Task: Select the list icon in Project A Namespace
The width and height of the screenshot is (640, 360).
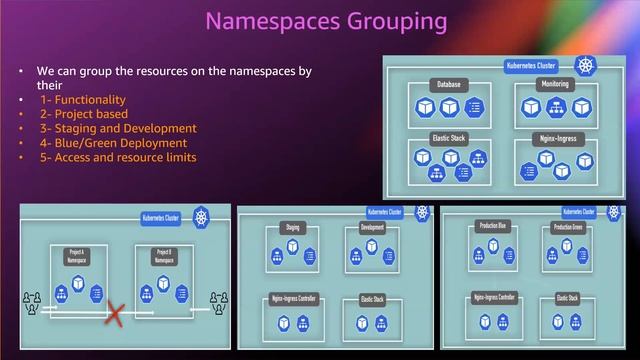Action: point(96,293)
